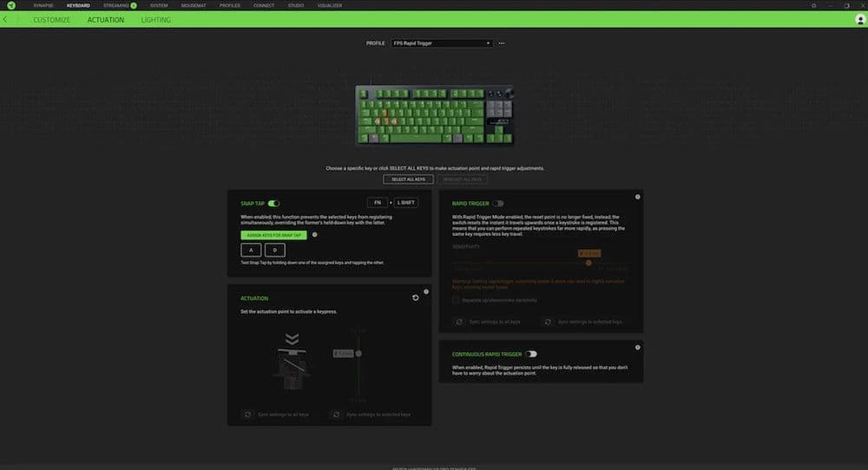Disable the Snap Tap toggle
868x470 pixels.
click(273, 204)
